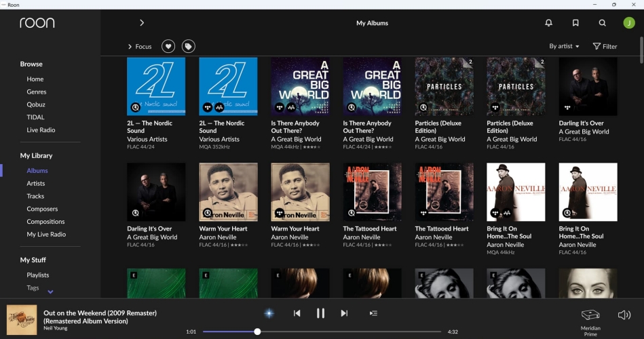Click MQA 352kHz format text
Screen dimensions: 644x339
point(214,146)
